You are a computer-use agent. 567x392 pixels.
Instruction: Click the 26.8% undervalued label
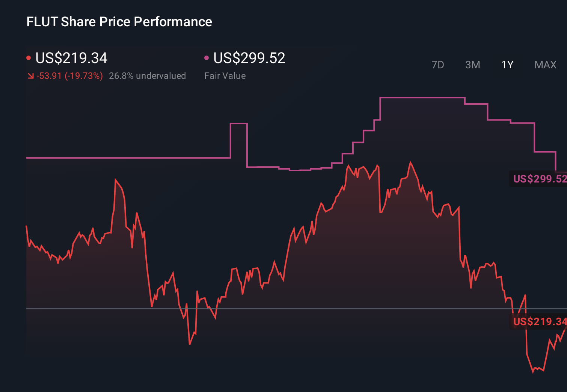point(147,76)
